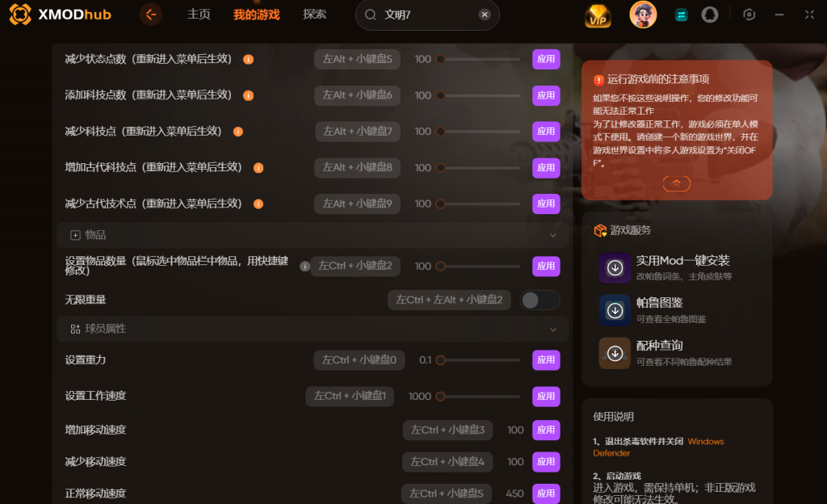
Task: Click the 设置重力 slider handle
Action: [440, 360]
